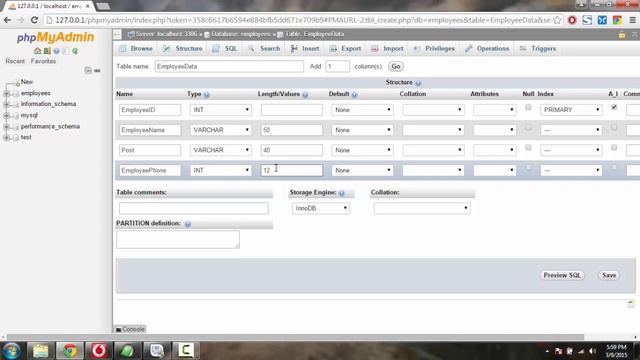Click the Storage Engine help icon
The width and height of the screenshot is (640, 360).
342,193
